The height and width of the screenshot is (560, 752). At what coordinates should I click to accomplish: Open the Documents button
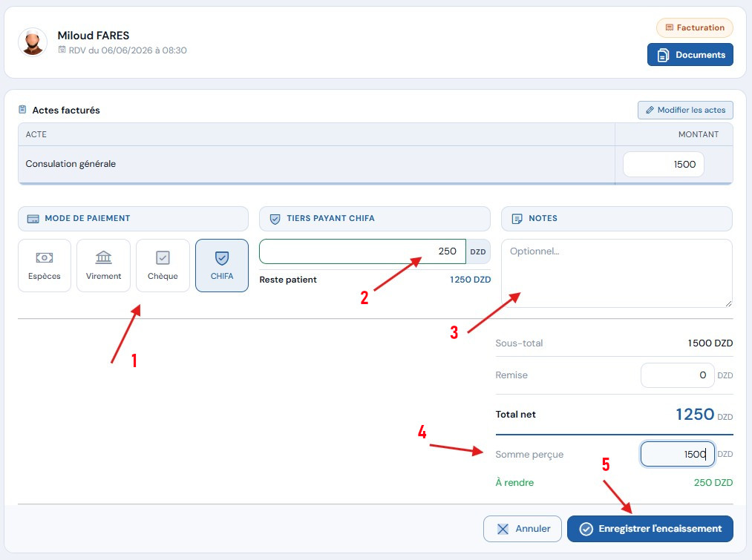click(x=690, y=55)
